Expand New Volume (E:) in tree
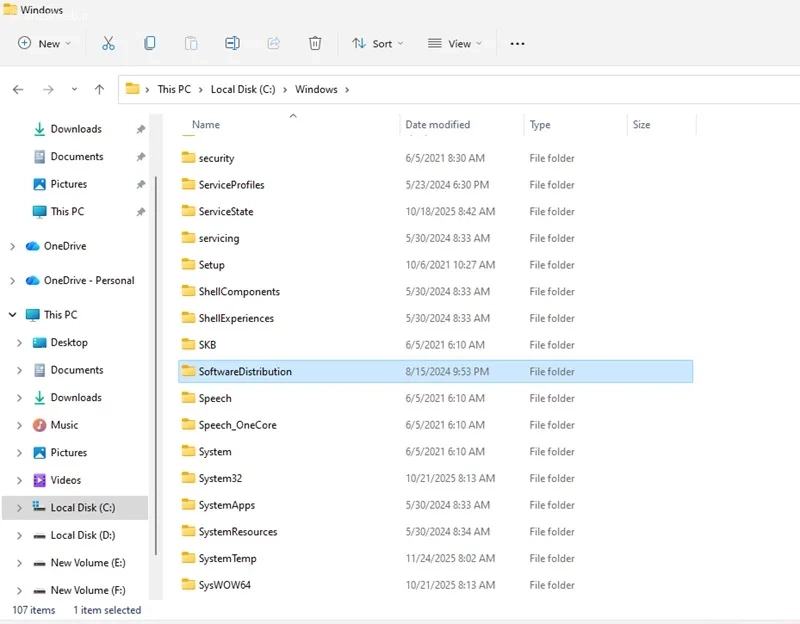800x624 pixels. (x=19, y=563)
